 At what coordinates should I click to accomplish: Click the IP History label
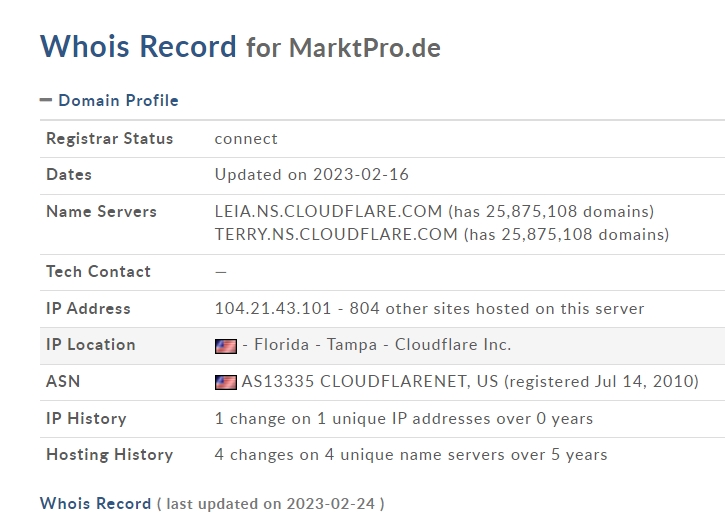86,418
